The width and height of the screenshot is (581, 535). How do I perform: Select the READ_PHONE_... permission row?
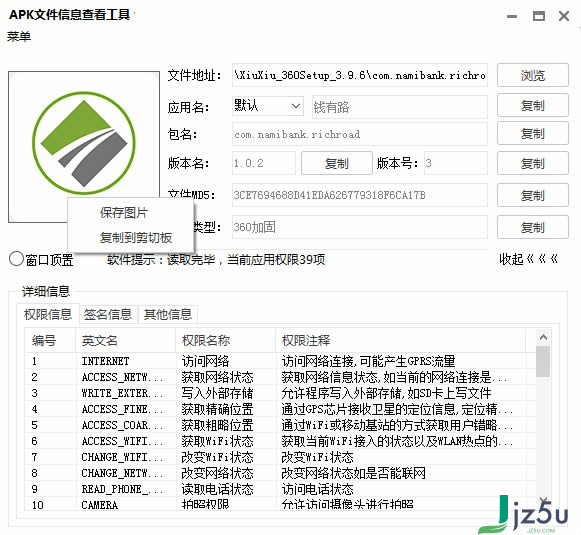[x=280, y=489]
